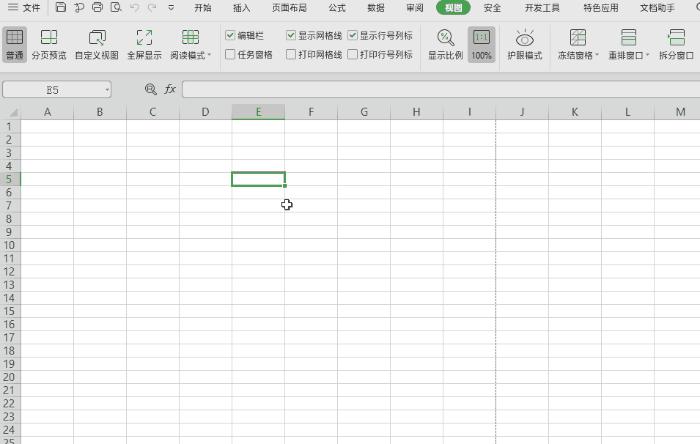This screenshot has height=444, width=700.
Task: Switch to the Insert (插入) tab
Action: coord(242,8)
